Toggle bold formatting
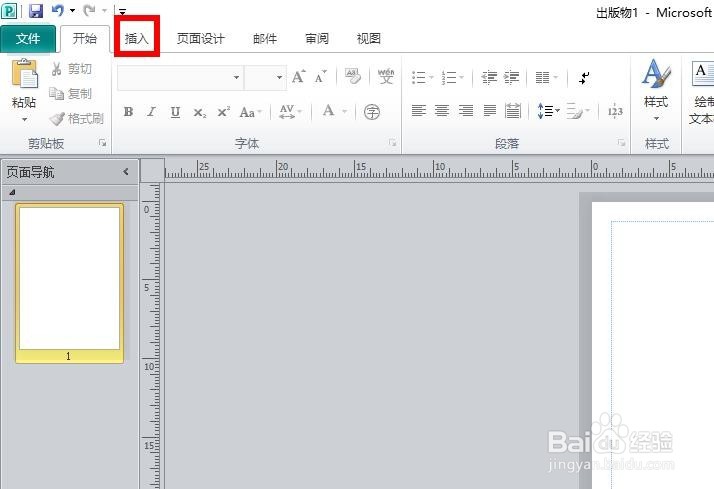The image size is (714, 489). (128, 112)
